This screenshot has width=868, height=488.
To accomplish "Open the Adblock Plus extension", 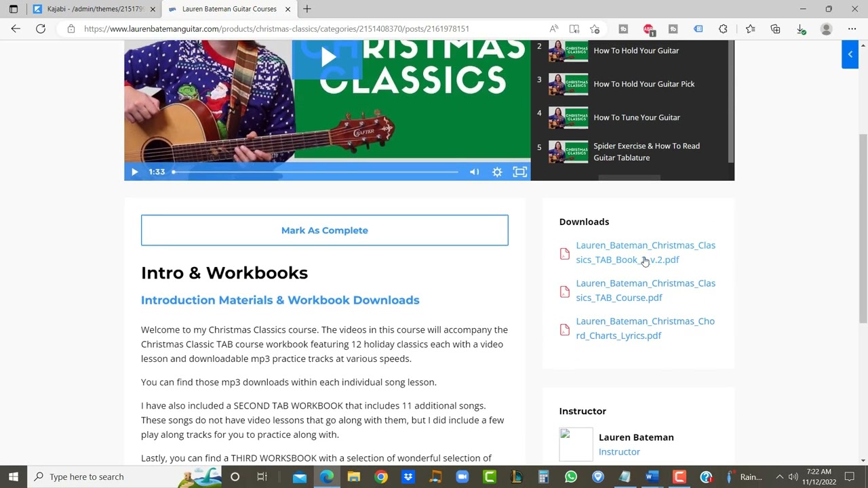I will coord(648,28).
